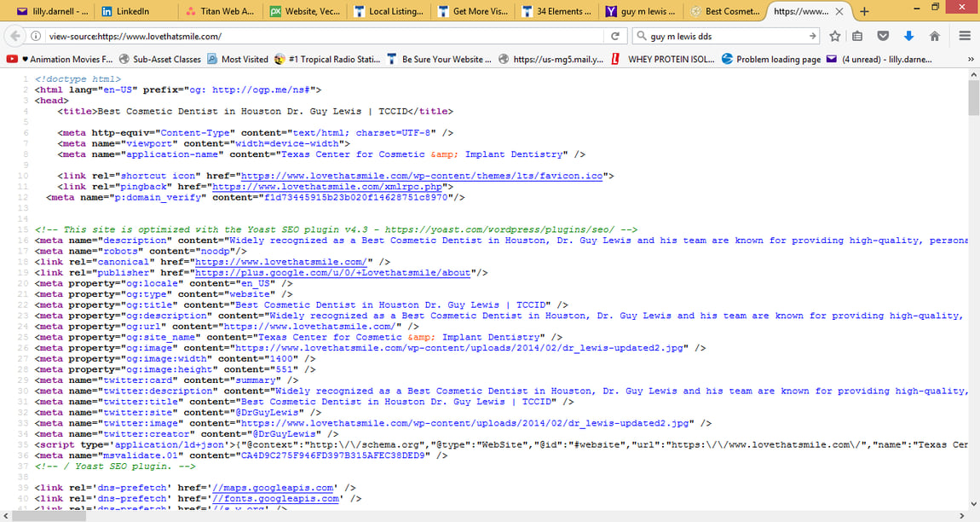
Task: Open the //maps.googleapis.com link
Action: point(274,488)
